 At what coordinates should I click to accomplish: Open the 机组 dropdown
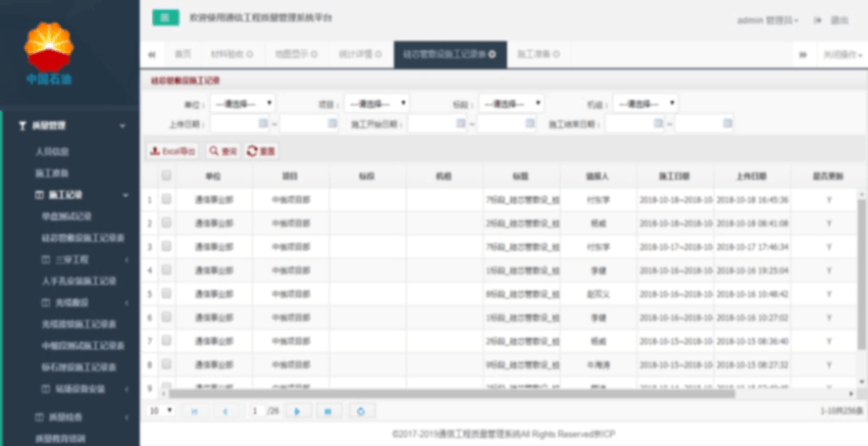pos(645,104)
